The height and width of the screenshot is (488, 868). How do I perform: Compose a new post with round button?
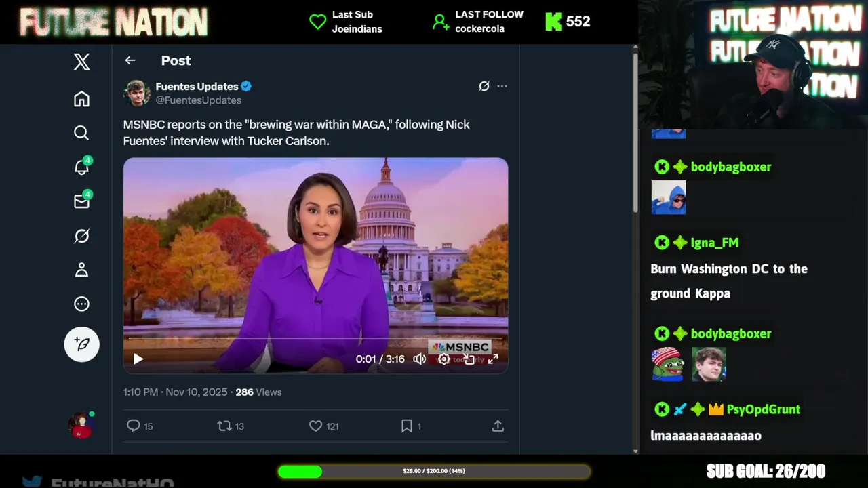coord(81,344)
